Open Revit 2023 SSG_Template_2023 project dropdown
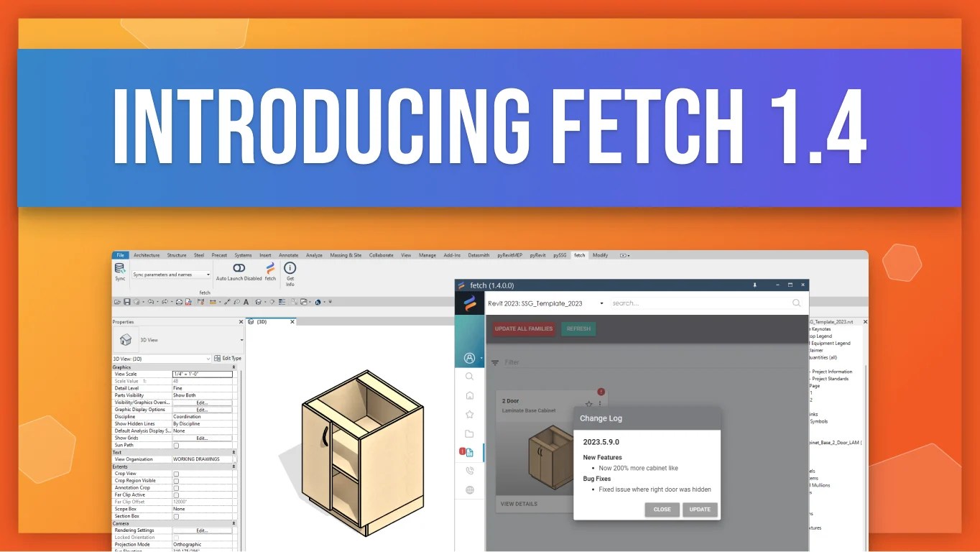The width and height of the screenshot is (980, 552). (546, 303)
